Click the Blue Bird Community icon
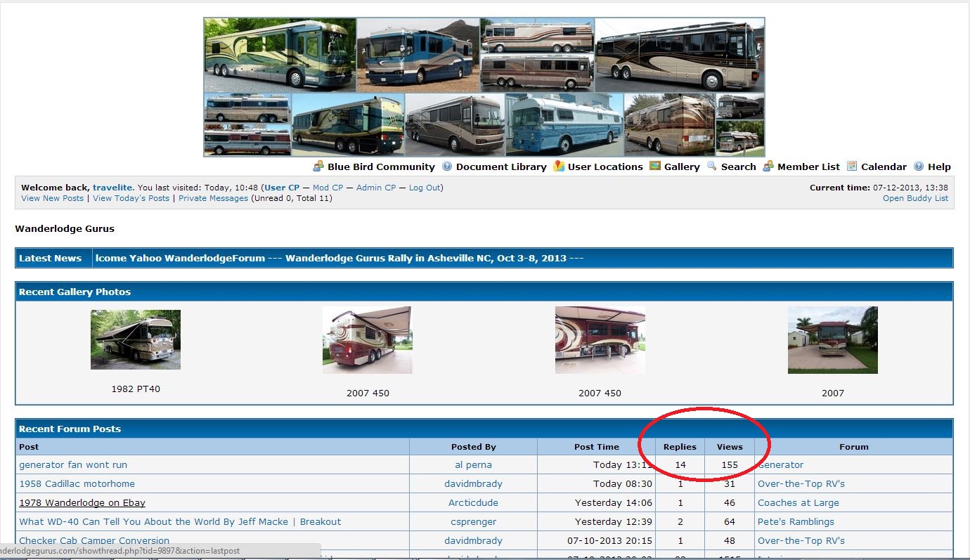This screenshot has height=560, width=970. (x=318, y=167)
